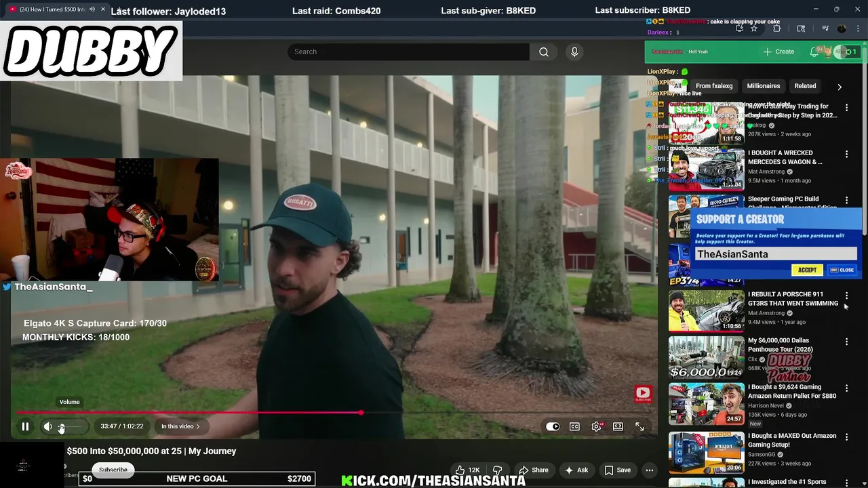Open the $6,000,000 Dallas Penthouse thumbnail

(706, 357)
